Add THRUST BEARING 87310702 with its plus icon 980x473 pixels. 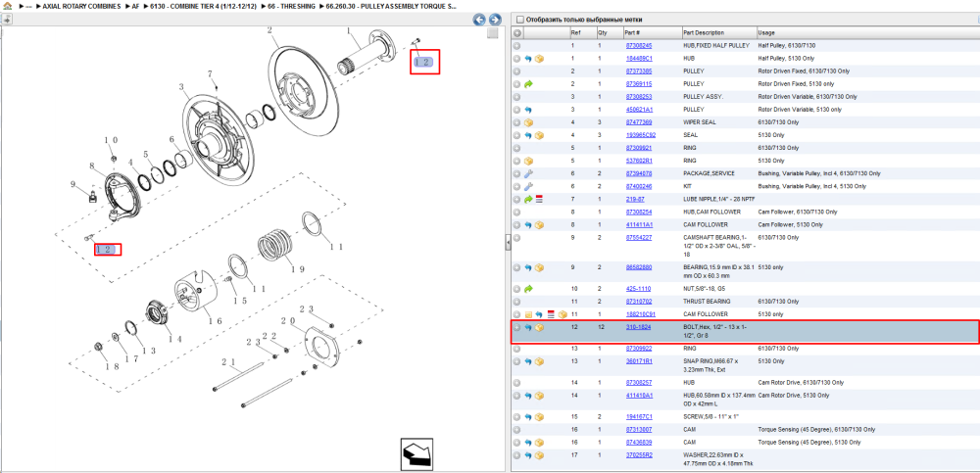[516, 302]
